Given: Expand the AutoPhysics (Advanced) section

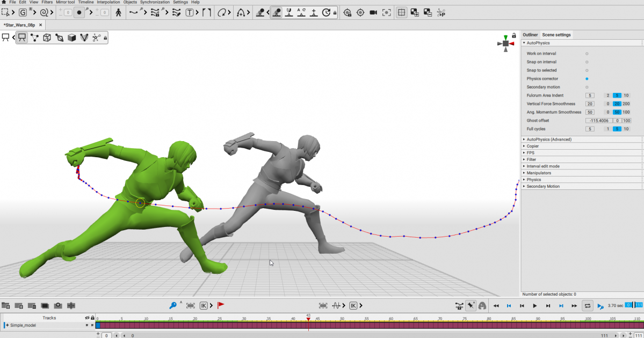Looking at the screenshot, I should tap(549, 139).
